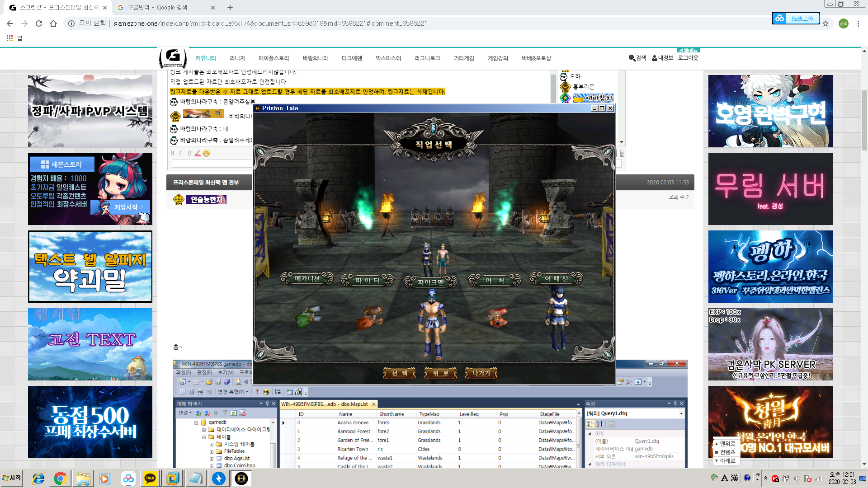868x488 pixels.
Task: Toggle the A input mode in language bar
Action: 724,478
